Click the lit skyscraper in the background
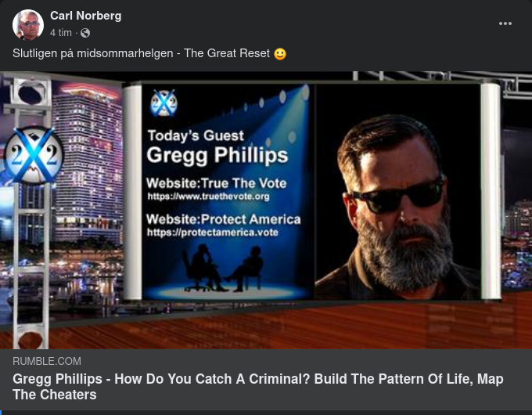The height and width of the screenshot is (415, 532). point(88,164)
